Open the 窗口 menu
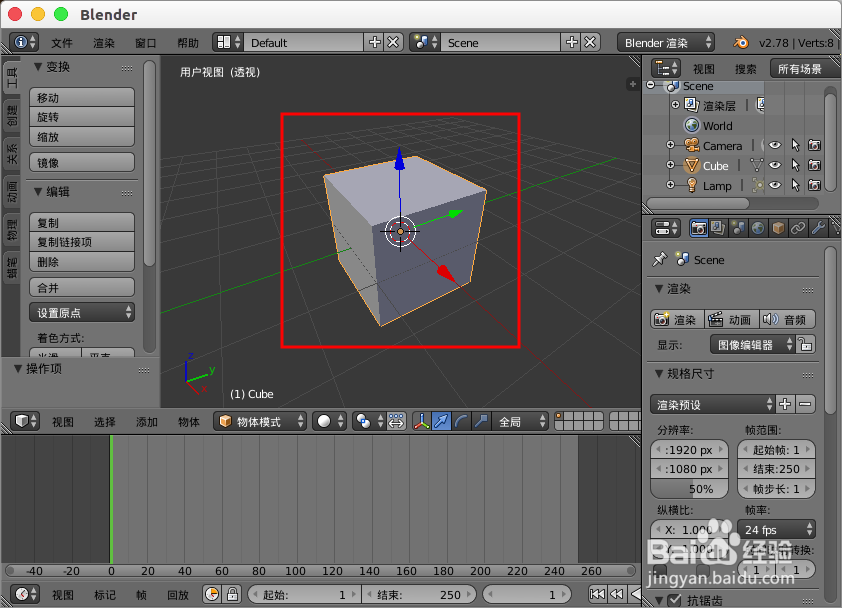 [x=146, y=43]
